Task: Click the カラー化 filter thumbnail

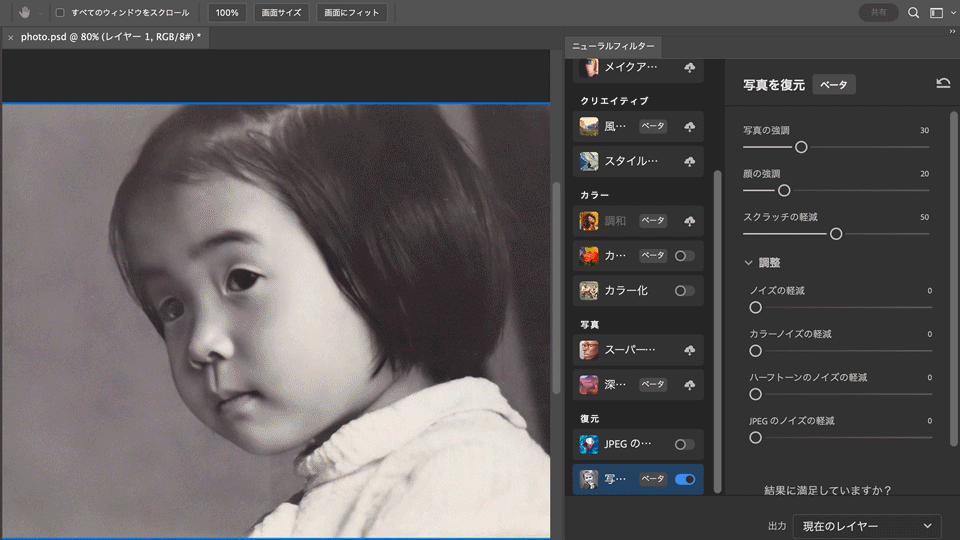Action: click(x=589, y=291)
